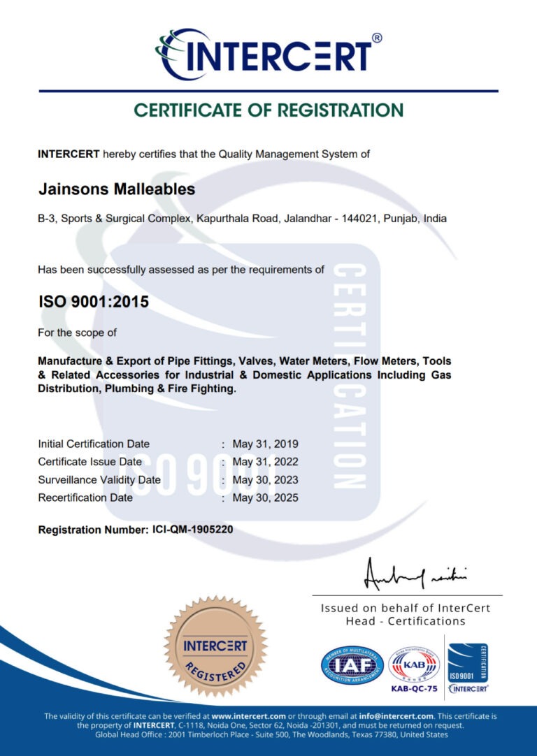The height and width of the screenshot is (756, 537).
Task: Click the Global Head Office address line
Action: 271,735
